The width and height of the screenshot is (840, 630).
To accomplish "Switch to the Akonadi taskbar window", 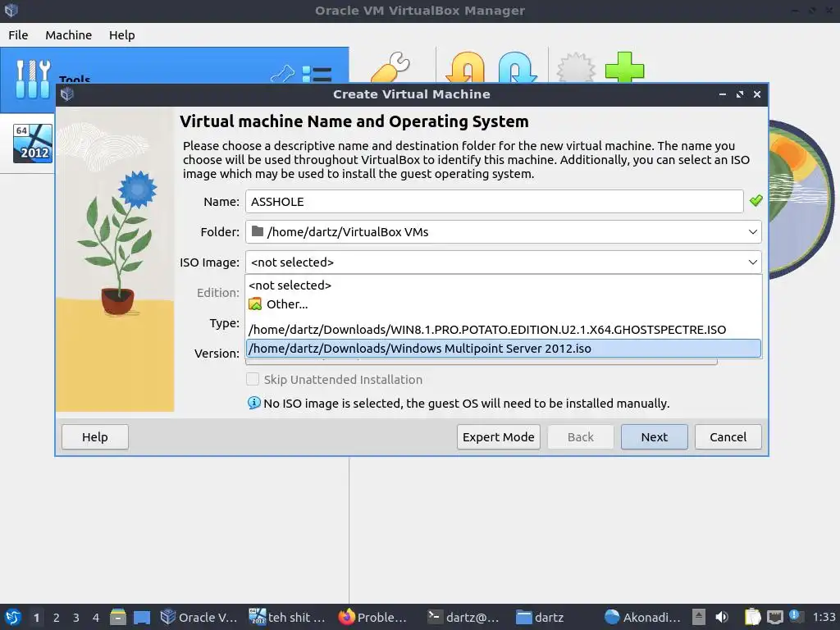I will pos(641,617).
